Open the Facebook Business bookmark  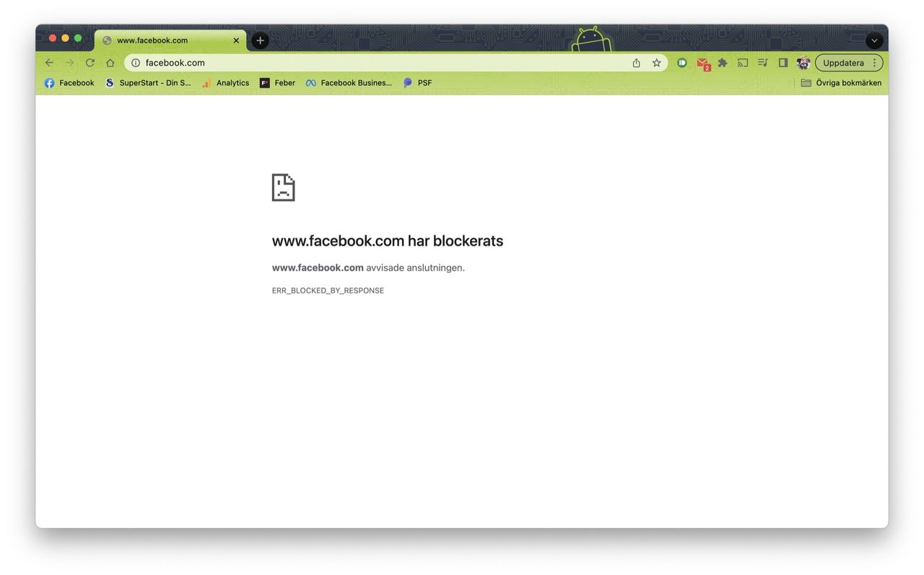(349, 83)
